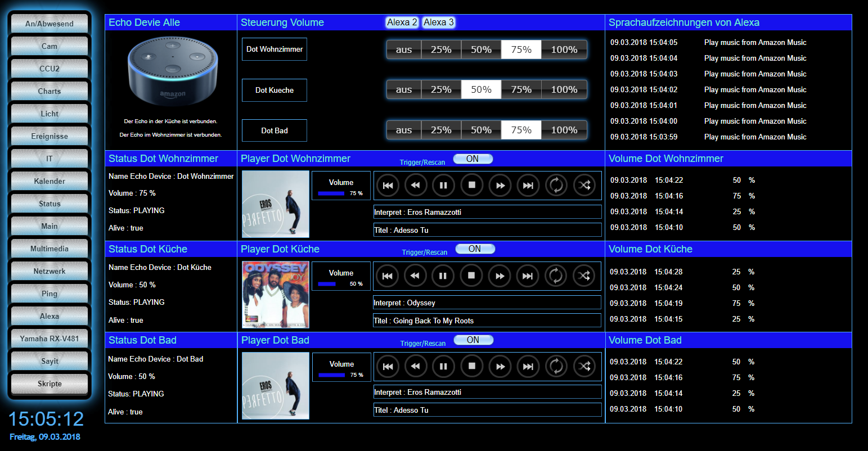Set Dot Kueche volume to 25%
Image resolution: width=868 pixels, height=451 pixels.
pyautogui.click(x=441, y=89)
